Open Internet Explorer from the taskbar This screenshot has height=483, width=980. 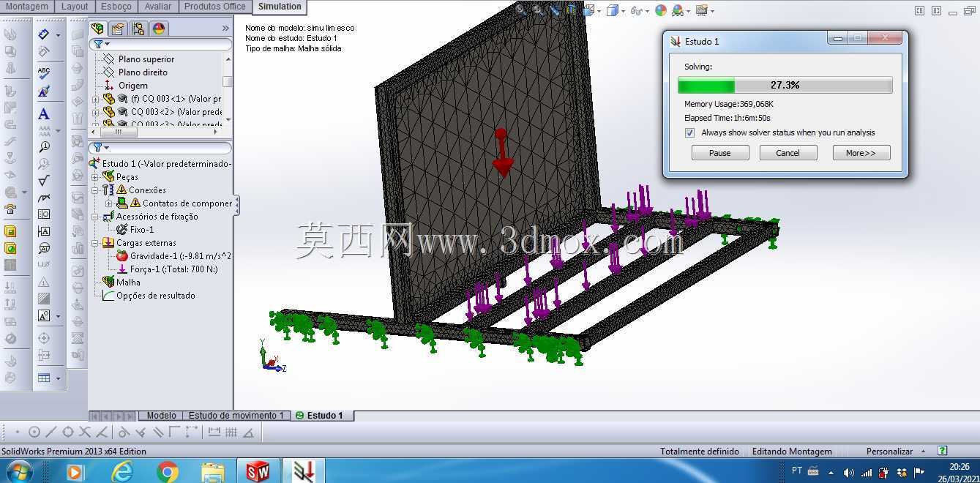[121, 472]
